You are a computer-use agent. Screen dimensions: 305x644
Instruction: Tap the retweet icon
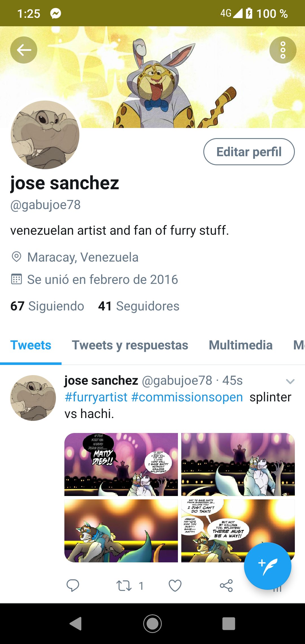124,586
